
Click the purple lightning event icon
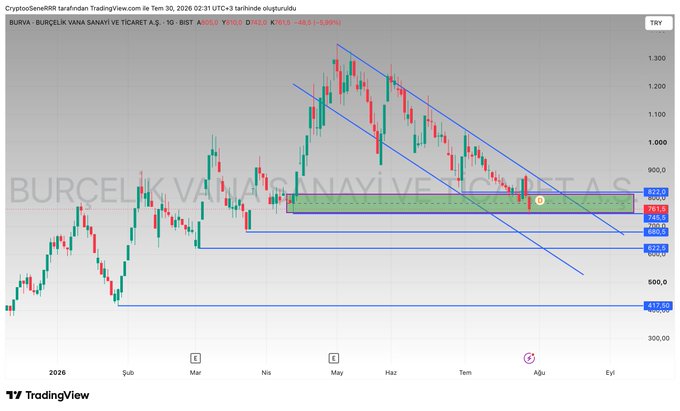pos(529,358)
